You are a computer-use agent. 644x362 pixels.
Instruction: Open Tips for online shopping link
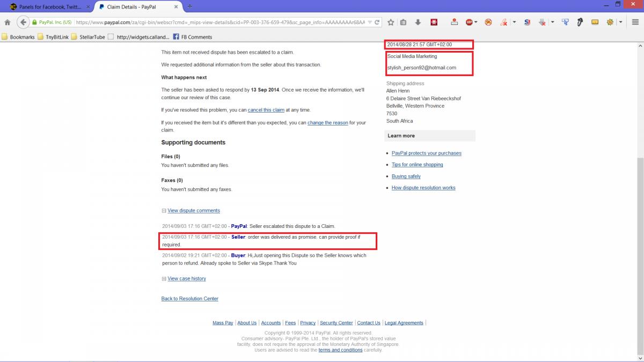pyautogui.click(x=418, y=165)
